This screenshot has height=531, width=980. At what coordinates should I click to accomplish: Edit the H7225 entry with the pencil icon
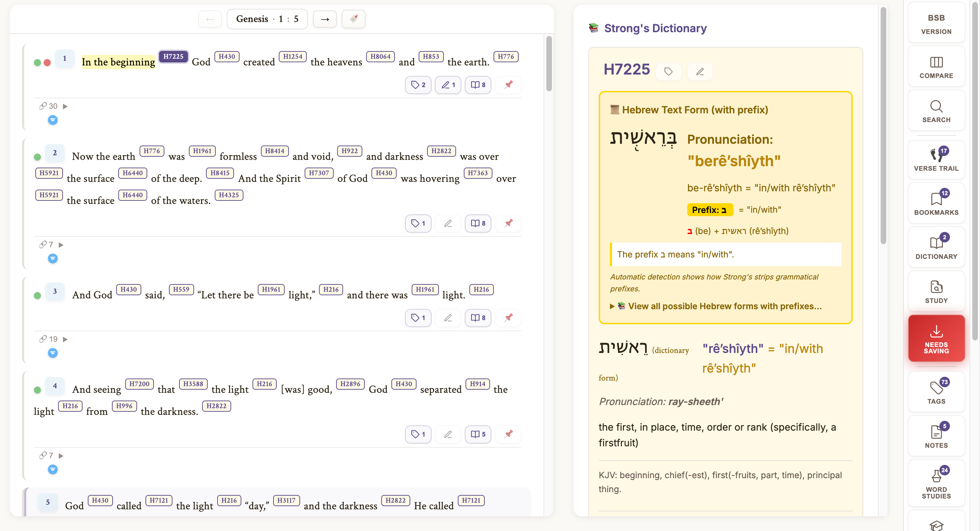pos(700,71)
